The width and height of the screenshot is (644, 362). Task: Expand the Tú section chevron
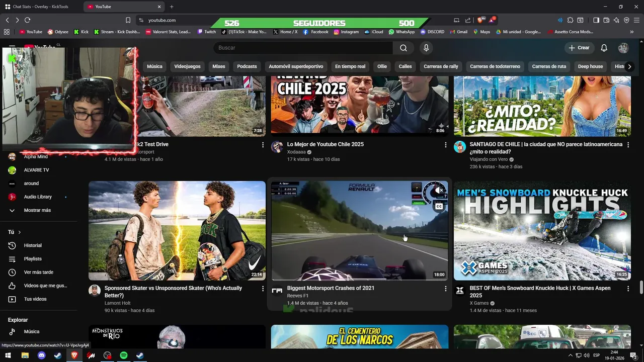pyautogui.click(x=19, y=232)
